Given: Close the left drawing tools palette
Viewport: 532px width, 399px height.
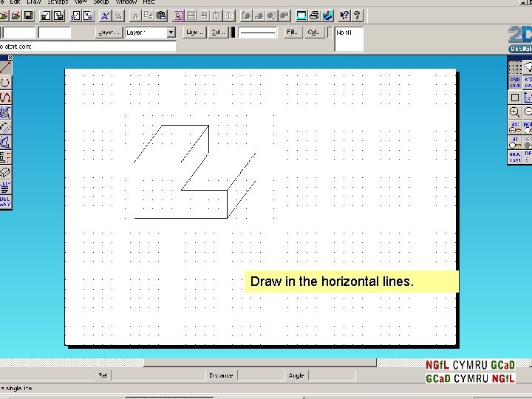Looking at the screenshot, I should [x=10, y=58].
